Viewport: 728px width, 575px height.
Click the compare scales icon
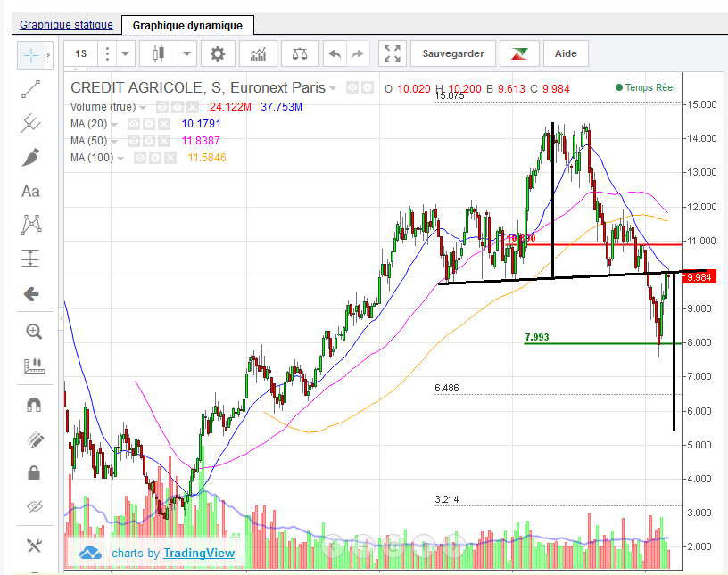(300, 53)
